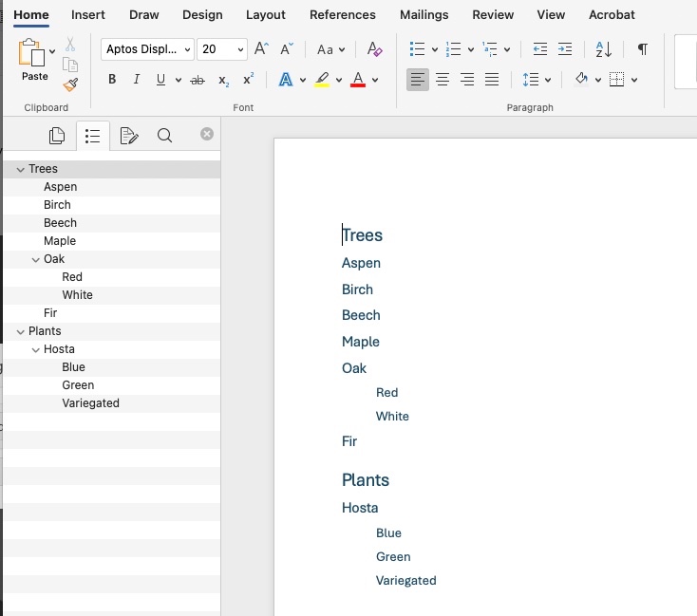Collapse the Hosta heading in navigation pane
This screenshot has width=697, height=616.
[36, 349]
